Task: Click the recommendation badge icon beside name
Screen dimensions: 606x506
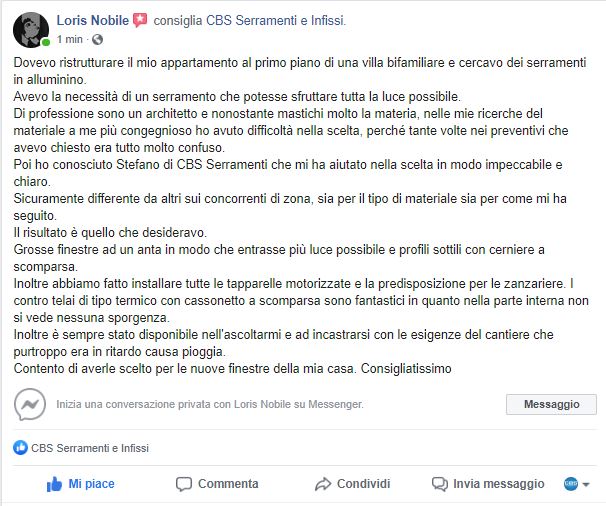Action: click(x=140, y=19)
